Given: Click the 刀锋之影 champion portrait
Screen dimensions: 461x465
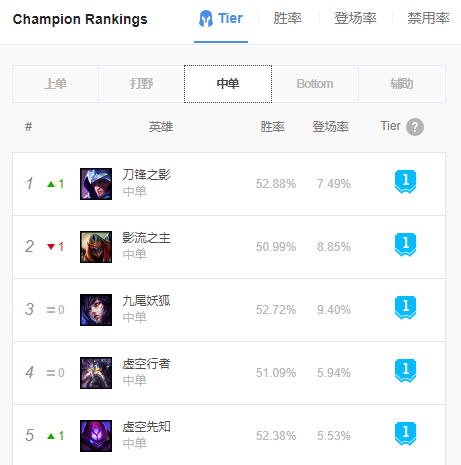Looking at the screenshot, I should 96,184.
